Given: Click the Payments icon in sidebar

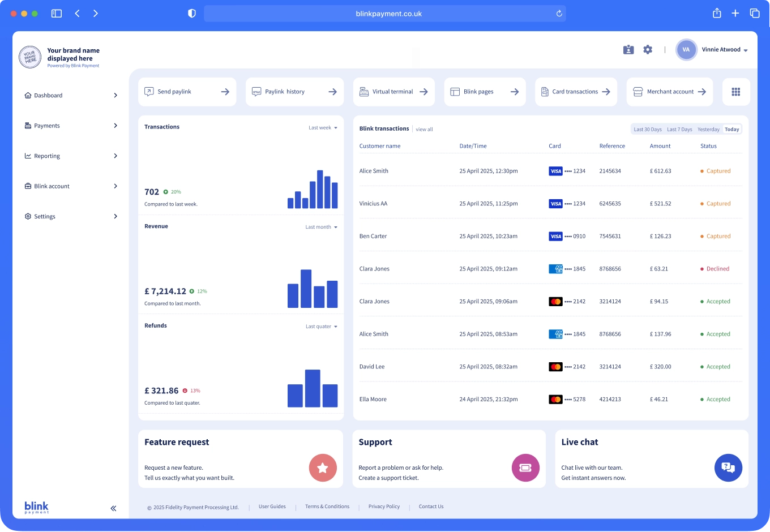Looking at the screenshot, I should 28,126.
